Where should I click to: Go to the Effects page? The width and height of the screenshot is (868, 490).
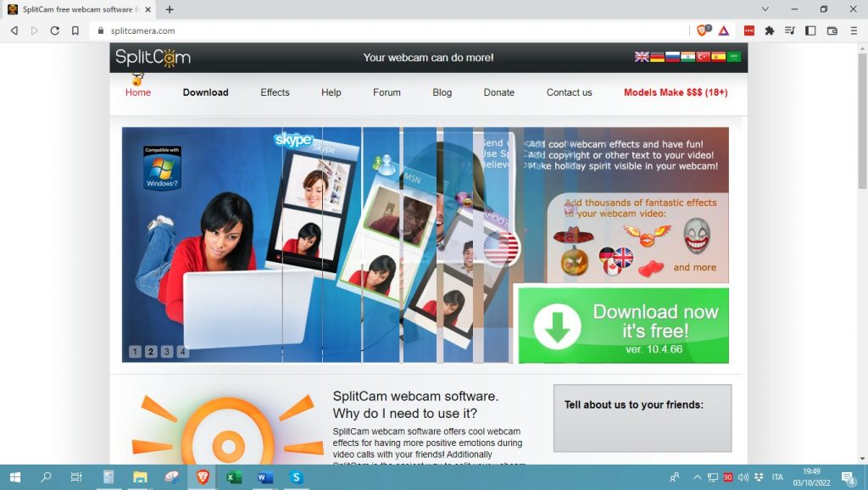[x=275, y=92]
